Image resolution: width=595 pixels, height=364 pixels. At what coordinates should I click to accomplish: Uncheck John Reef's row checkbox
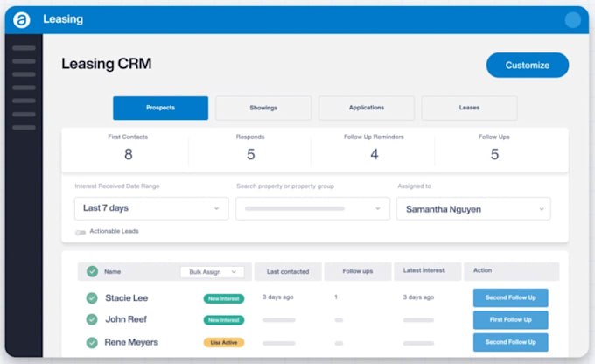[x=92, y=319]
